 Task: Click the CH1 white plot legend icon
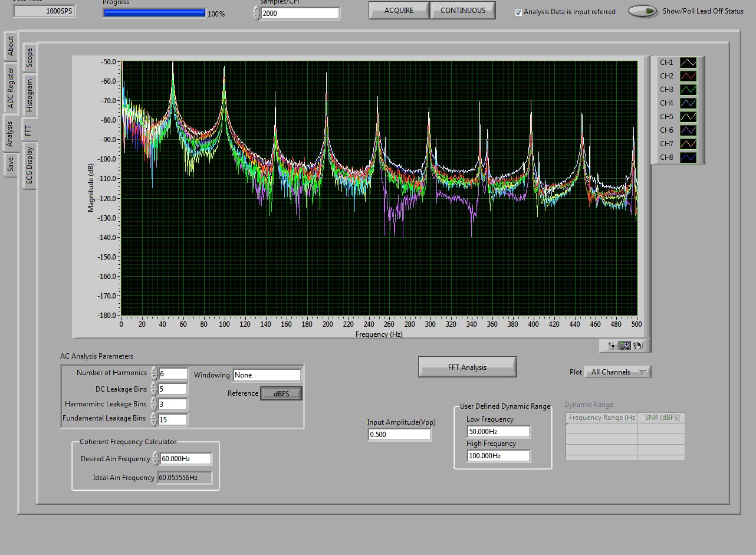pos(688,63)
